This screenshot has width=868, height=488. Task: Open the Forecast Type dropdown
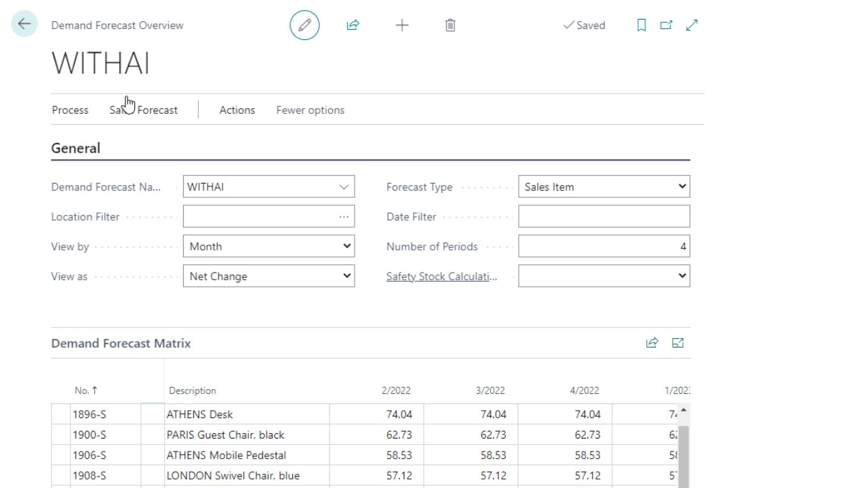tap(682, 187)
